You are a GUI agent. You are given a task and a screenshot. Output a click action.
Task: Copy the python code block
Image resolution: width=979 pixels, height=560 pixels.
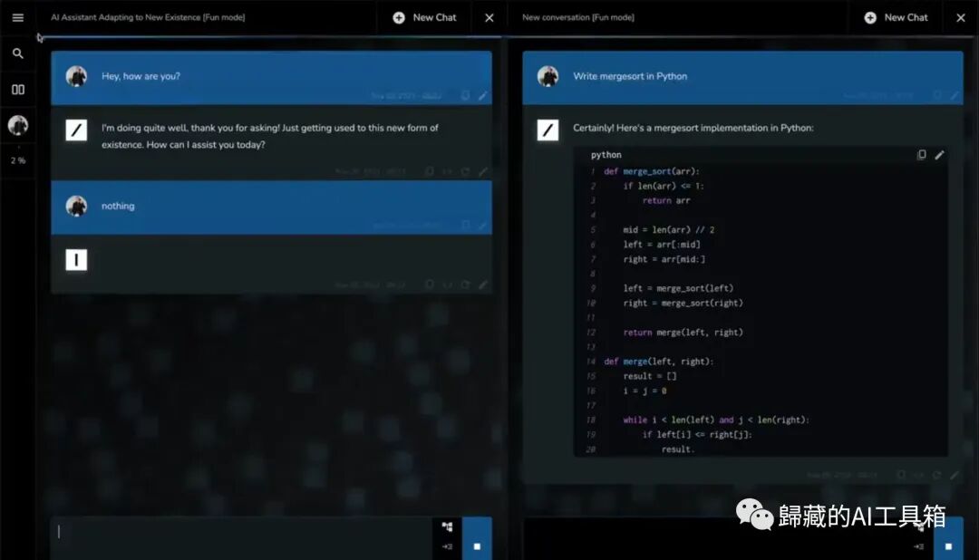[922, 154]
